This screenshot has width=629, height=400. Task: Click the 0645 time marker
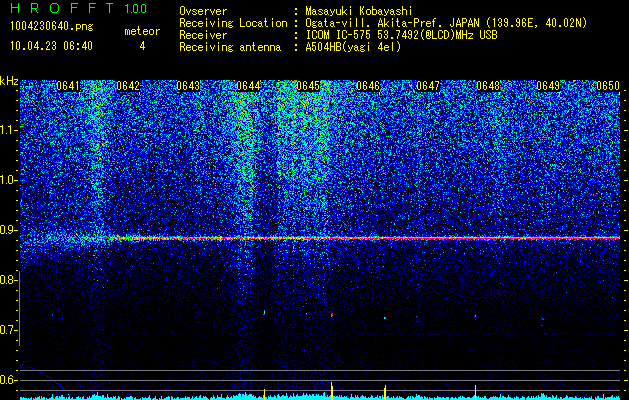308,86
